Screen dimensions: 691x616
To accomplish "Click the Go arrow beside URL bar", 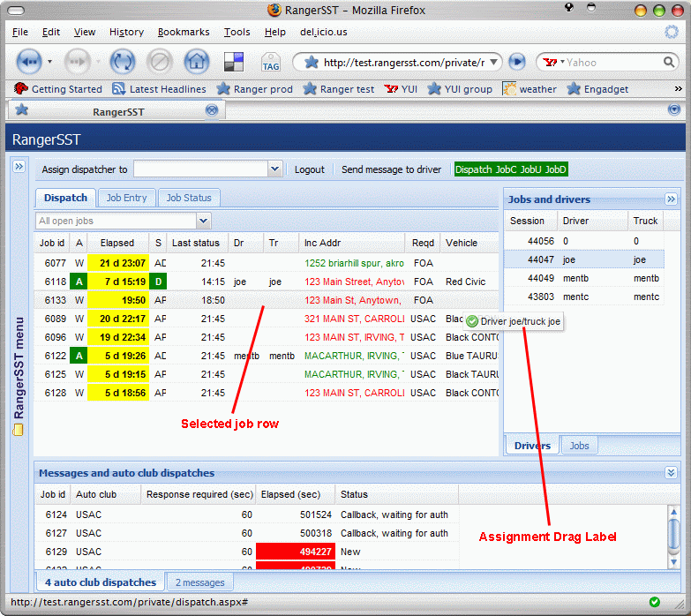I will (x=517, y=63).
